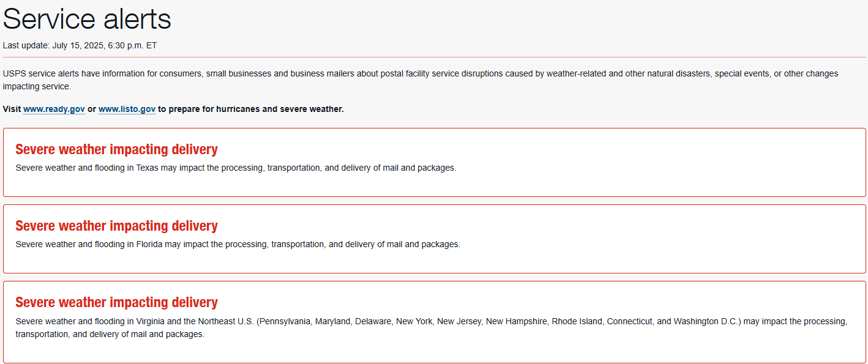Click "New Hampshire" in the state list

pos(517,321)
